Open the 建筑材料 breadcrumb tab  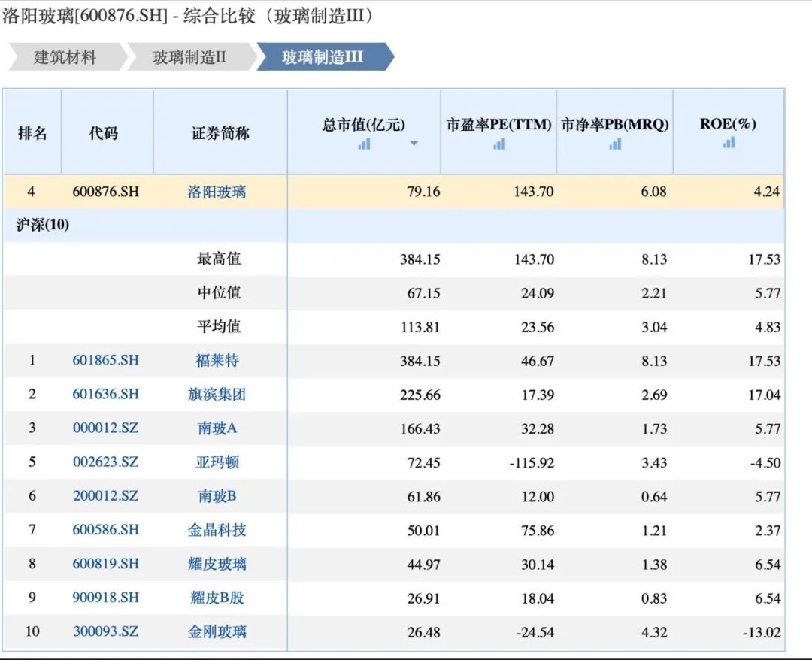(x=65, y=57)
